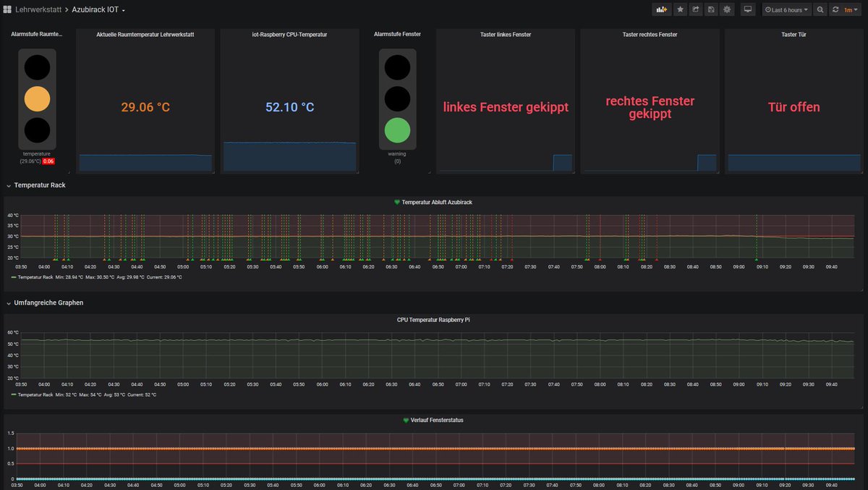Click the 'temperature' label under Raumtemperatur light

(37, 153)
